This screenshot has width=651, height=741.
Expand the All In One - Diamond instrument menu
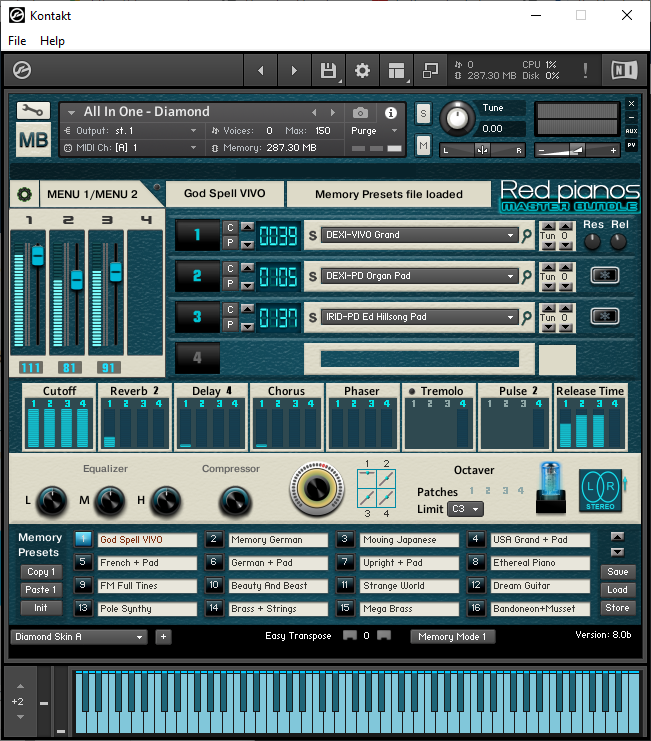click(x=71, y=112)
